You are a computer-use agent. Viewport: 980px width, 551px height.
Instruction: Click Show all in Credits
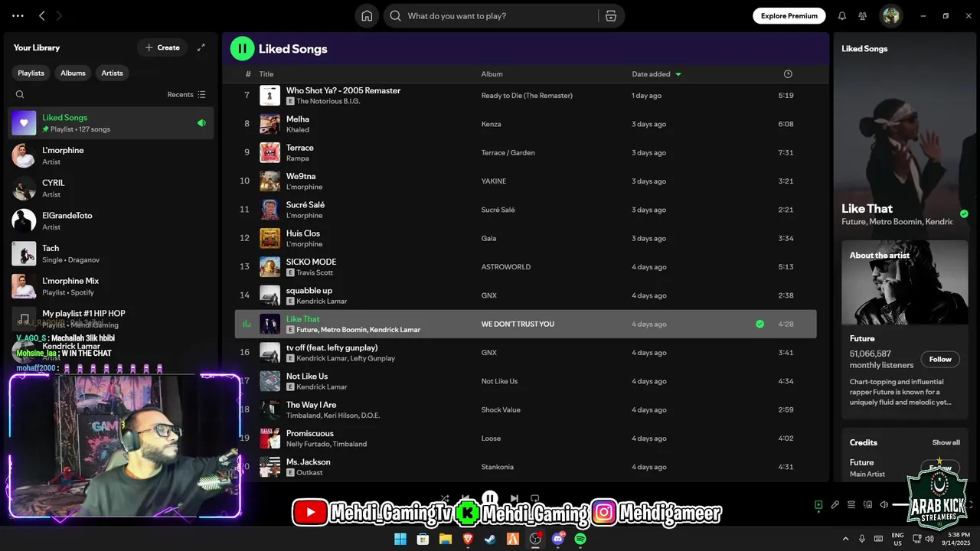[x=946, y=442]
